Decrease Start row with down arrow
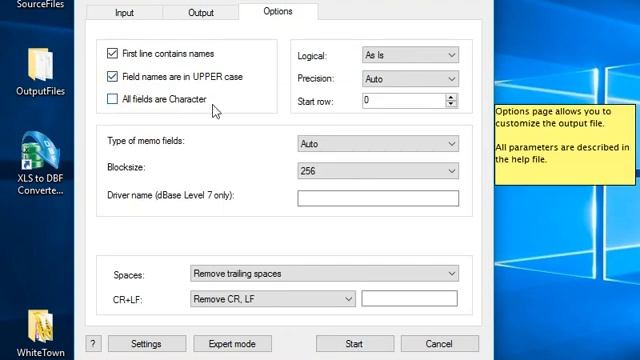Viewport: 640px width, 360px height. coord(451,104)
